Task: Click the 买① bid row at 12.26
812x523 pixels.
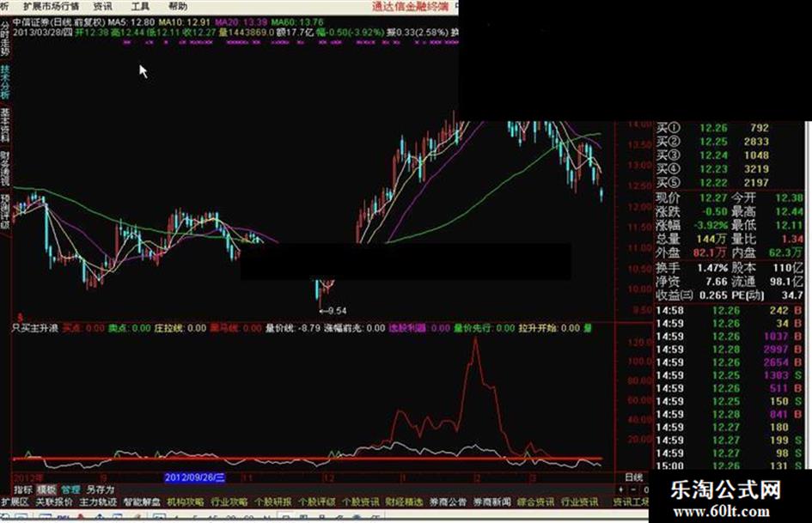Action: coord(713,127)
